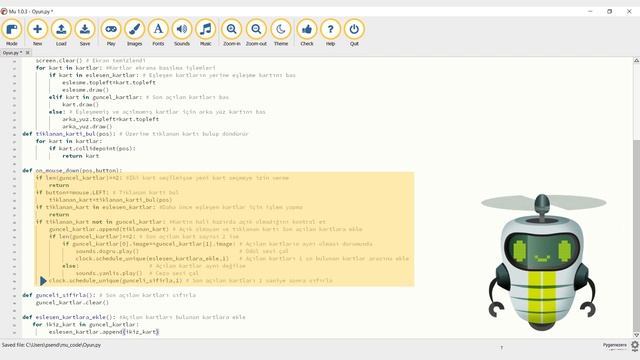Open the Mode selector
640x360 pixels.
(x=12, y=33)
